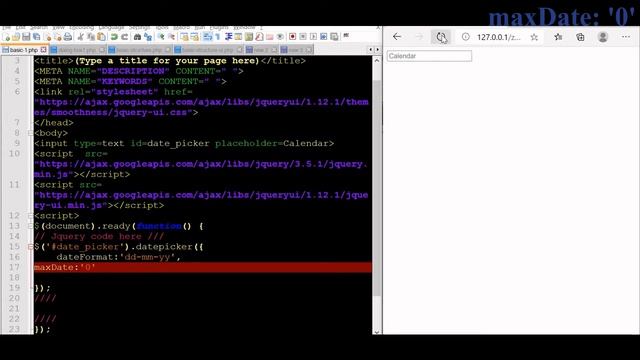Click the macro Playback icon

(313, 37)
